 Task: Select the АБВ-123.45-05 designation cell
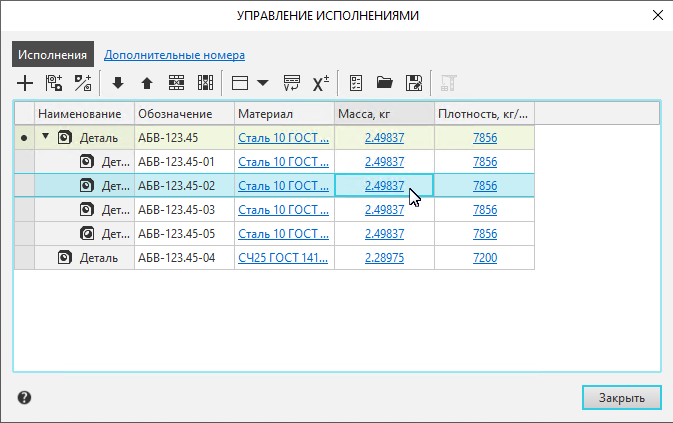pyautogui.click(x=184, y=233)
